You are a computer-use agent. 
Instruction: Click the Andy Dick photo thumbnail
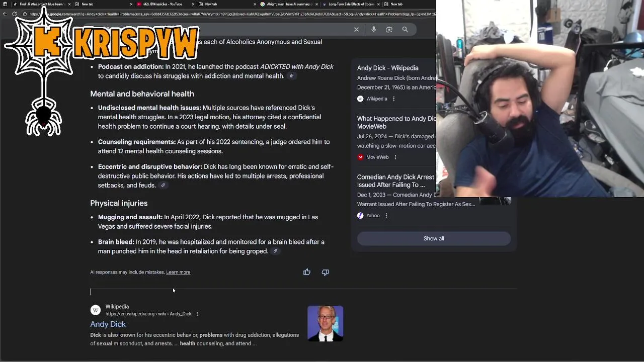[x=326, y=323]
